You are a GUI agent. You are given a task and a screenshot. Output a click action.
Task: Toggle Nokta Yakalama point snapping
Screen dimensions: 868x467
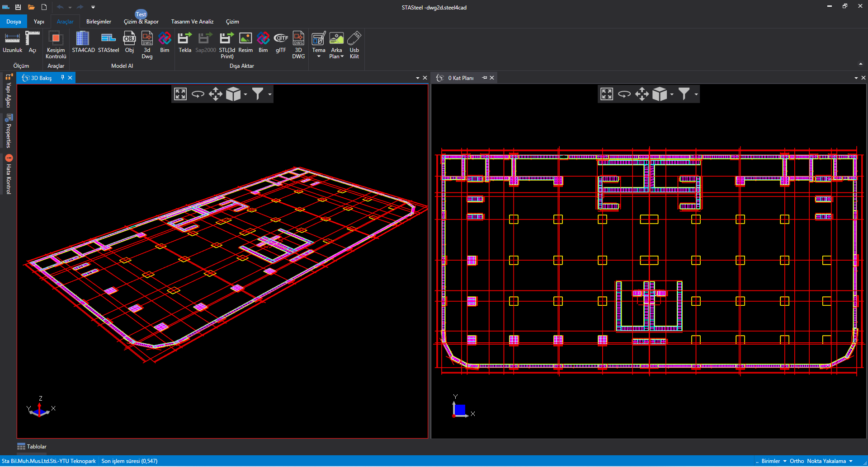[x=826, y=461]
